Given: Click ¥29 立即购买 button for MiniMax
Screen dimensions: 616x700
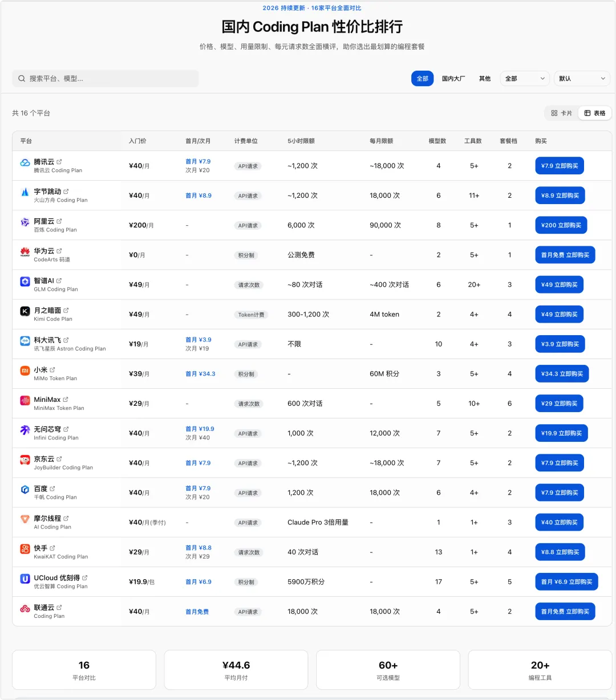Looking at the screenshot, I should coord(559,404).
